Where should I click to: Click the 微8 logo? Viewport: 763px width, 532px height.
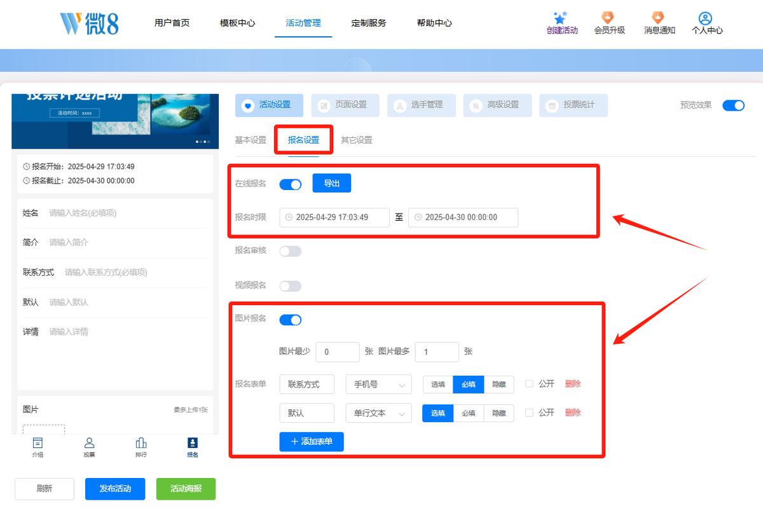[x=89, y=23]
